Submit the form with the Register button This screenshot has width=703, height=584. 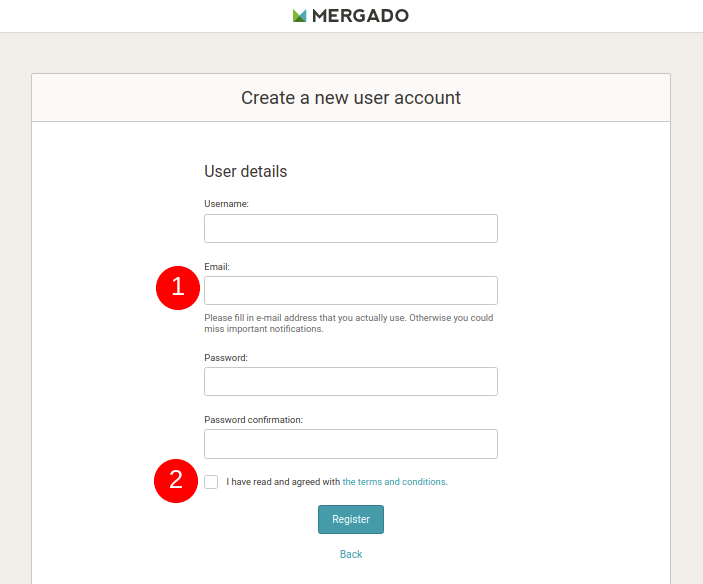pyautogui.click(x=351, y=519)
